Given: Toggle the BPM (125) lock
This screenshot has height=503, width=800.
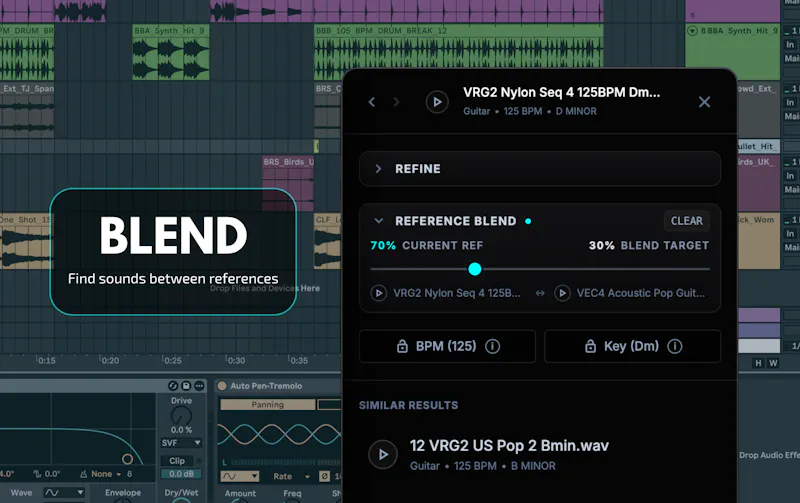Looking at the screenshot, I should 402,346.
